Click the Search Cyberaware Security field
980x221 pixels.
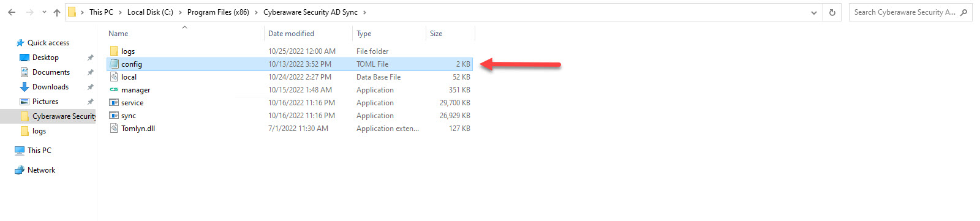pos(905,12)
